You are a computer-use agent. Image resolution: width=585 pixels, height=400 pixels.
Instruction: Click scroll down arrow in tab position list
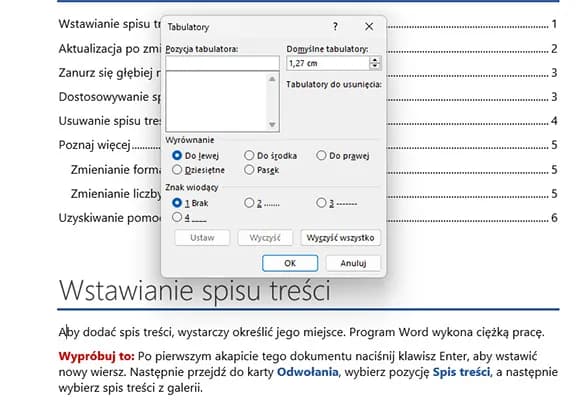[x=272, y=125]
